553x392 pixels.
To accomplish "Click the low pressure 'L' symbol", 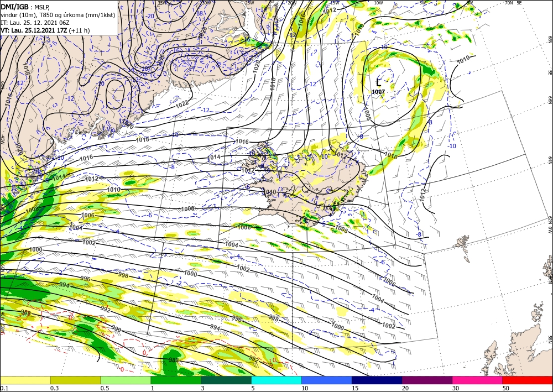I will pos(379,82).
